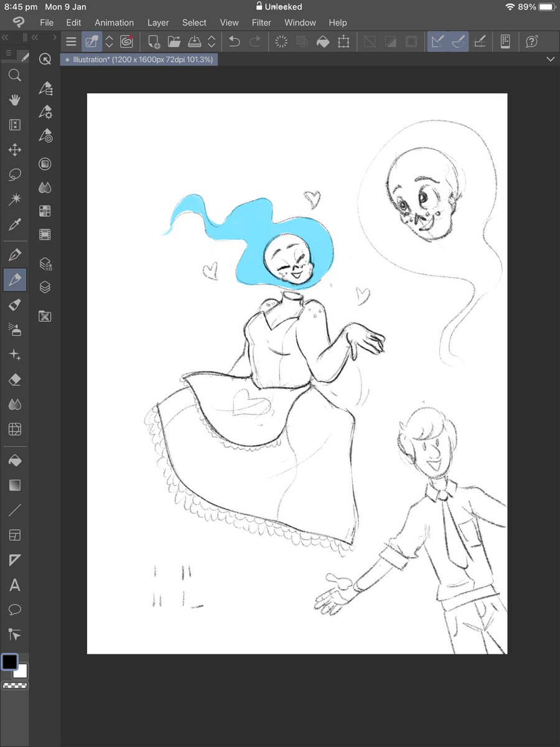This screenshot has height=747, width=560.
Task: Tap the Clip Studio logo icon
Action: [x=20, y=23]
